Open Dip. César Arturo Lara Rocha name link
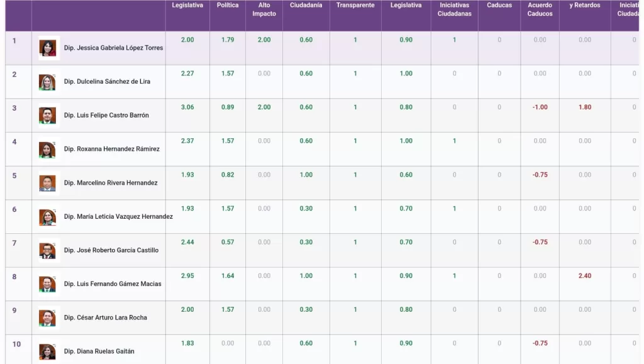The image size is (644, 364). click(105, 317)
